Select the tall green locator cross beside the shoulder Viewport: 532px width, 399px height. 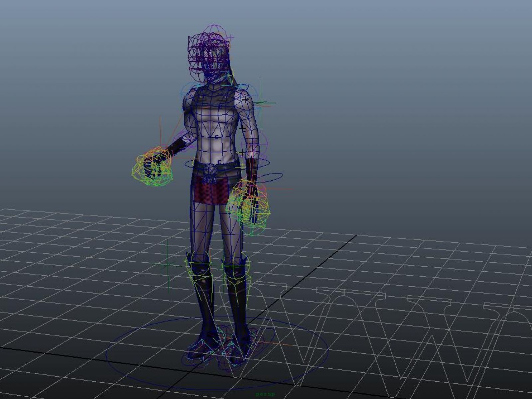click(x=261, y=103)
